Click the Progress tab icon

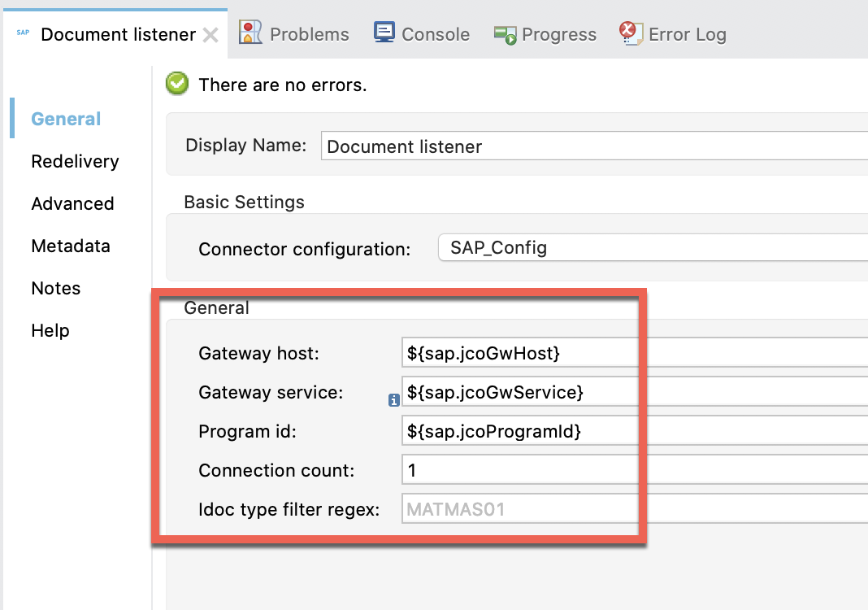pyautogui.click(x=505, y=34)
